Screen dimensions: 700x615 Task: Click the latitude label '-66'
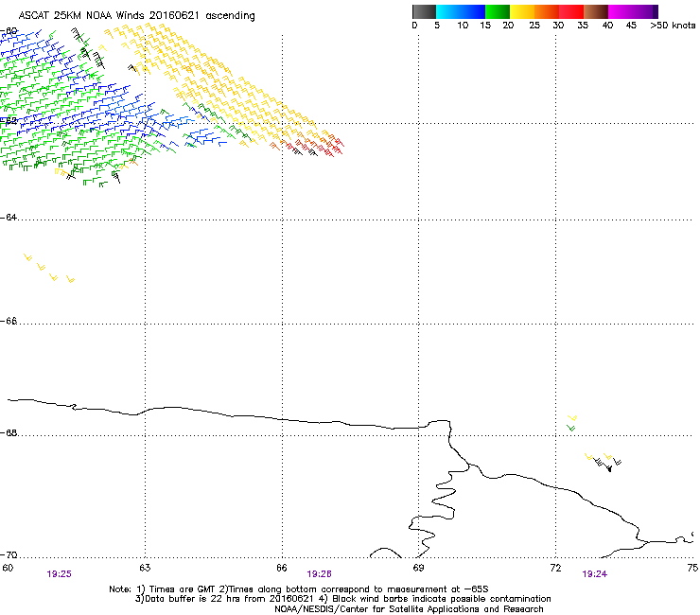pyautogui.click(x=9, y=321)
